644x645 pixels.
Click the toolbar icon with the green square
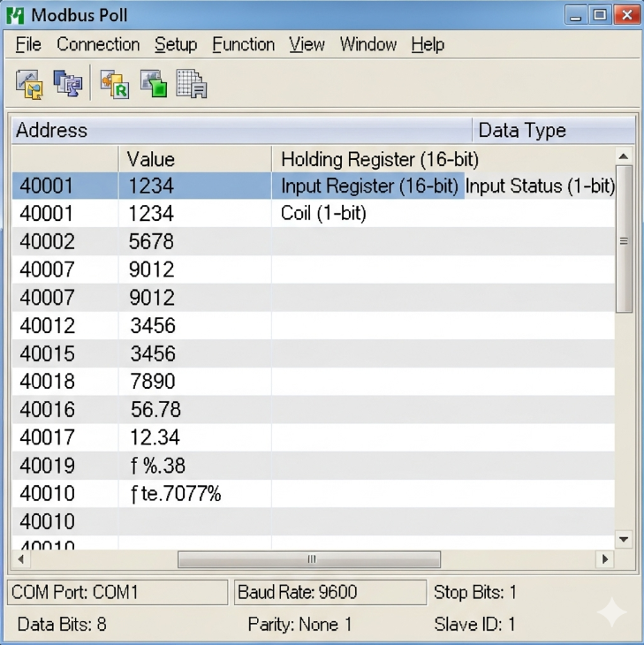tap(154, 84)
